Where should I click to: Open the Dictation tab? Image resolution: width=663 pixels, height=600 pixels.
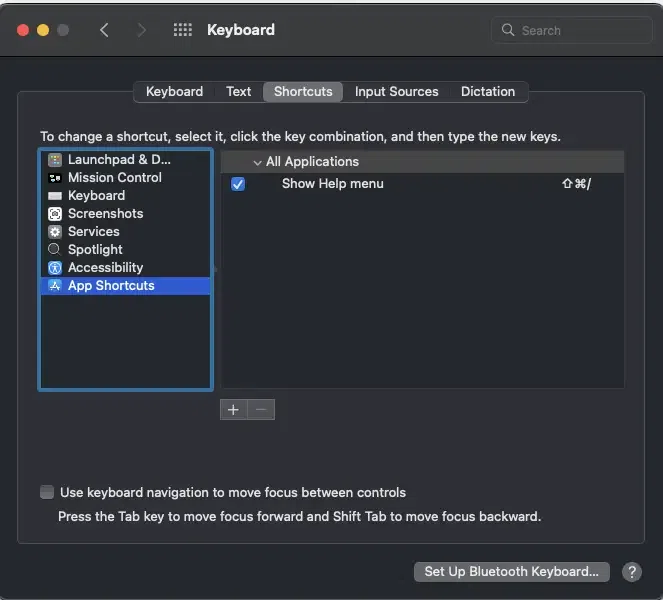tap(487, 91)
